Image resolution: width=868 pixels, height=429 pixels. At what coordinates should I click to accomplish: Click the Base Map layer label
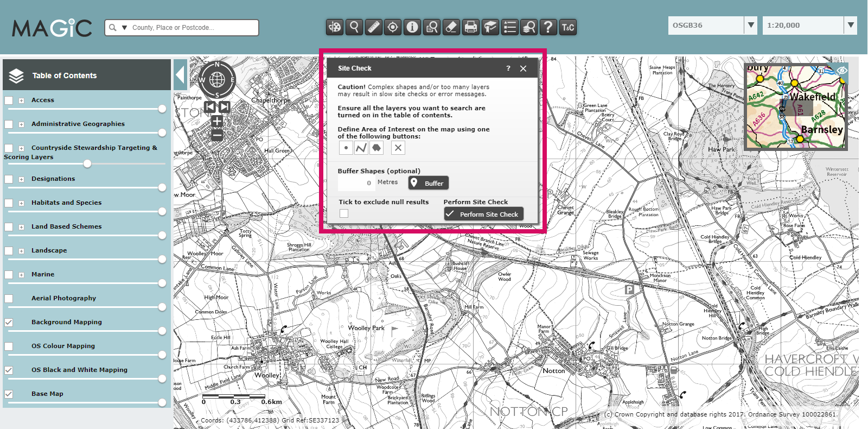click(47, 394)
